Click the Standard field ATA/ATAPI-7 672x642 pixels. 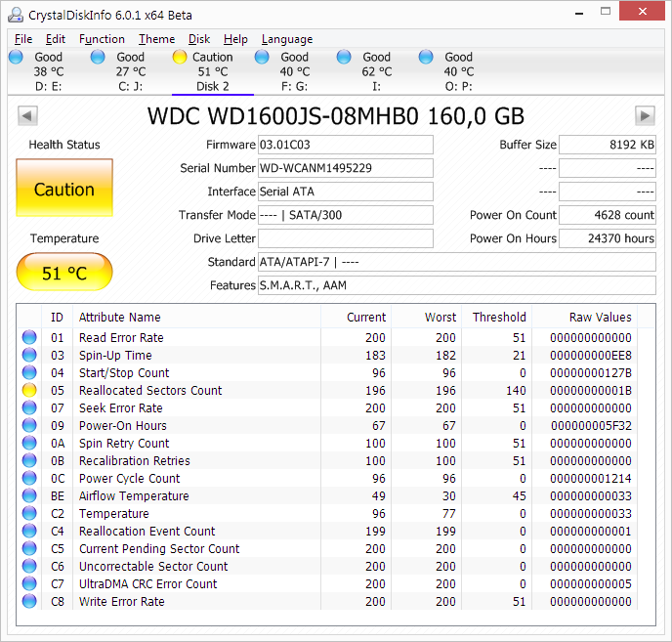click(x=457, y=262)
